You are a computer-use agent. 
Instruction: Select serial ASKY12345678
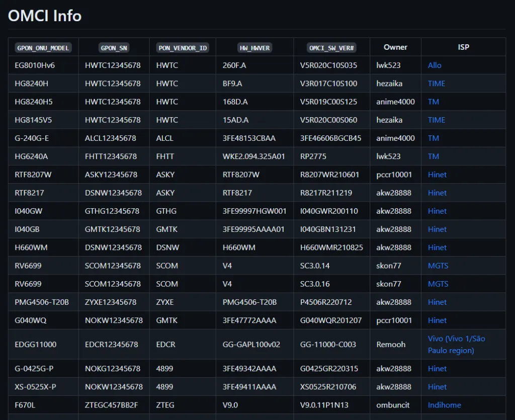(111, 175)
